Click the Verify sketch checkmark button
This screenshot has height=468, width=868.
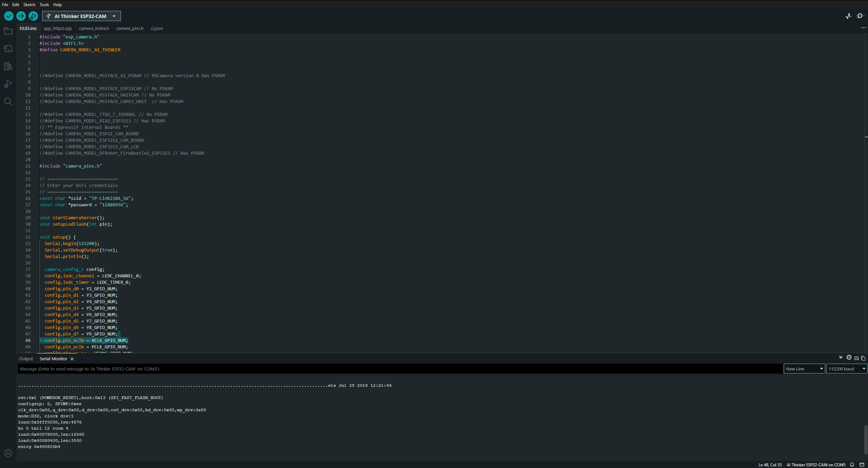[8, 16]
